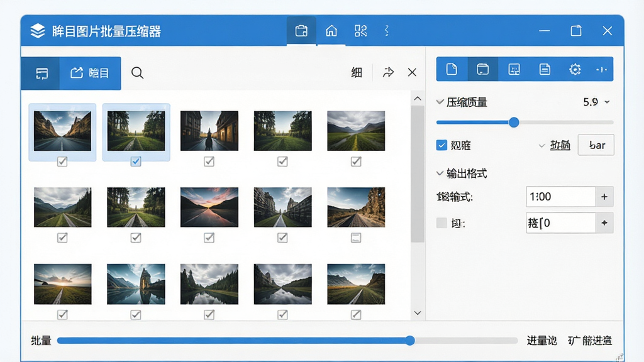The width and height of the screenshot is (644, 362).
Task: Open settings with the gear icon
Action: coord(575,69)
